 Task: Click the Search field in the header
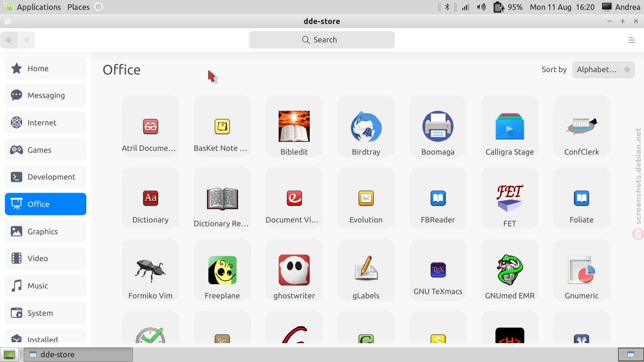(322, 40)
